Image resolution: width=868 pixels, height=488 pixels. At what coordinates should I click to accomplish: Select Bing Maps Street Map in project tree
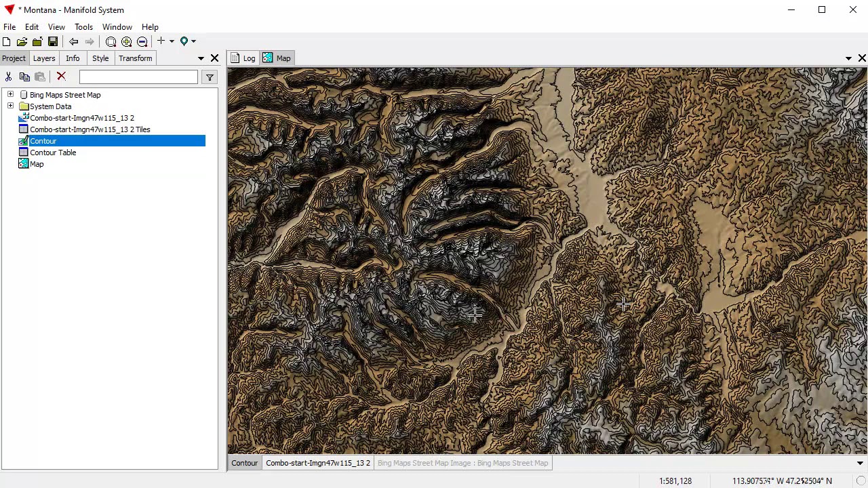tap(65, 95)
